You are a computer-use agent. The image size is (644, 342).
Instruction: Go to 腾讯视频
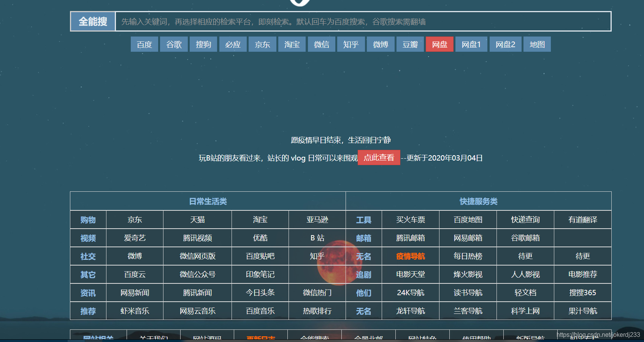(197, 238)
